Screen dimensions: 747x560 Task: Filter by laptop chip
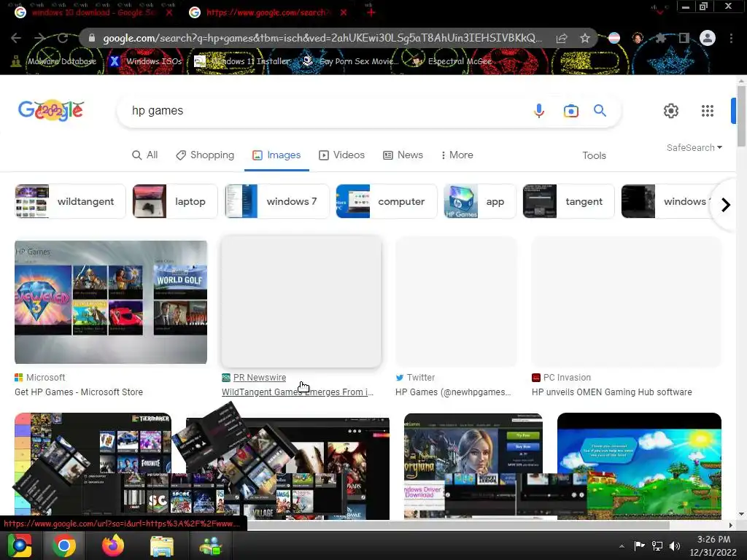pos(174,201)
